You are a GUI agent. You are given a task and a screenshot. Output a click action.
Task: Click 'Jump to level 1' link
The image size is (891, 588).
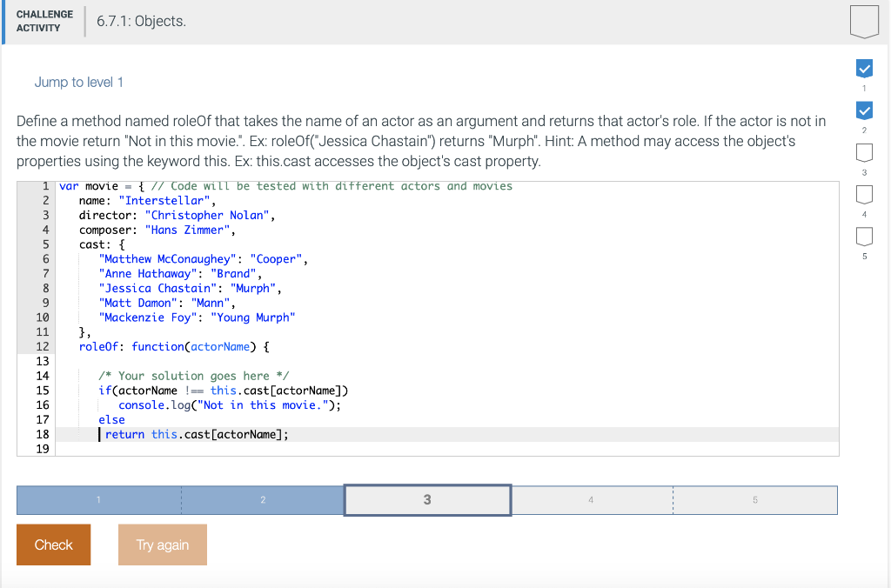[x=78, y=82]
